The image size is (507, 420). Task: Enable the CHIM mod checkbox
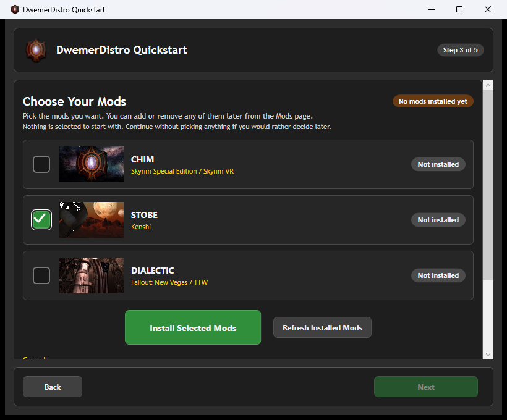point(41,164)
